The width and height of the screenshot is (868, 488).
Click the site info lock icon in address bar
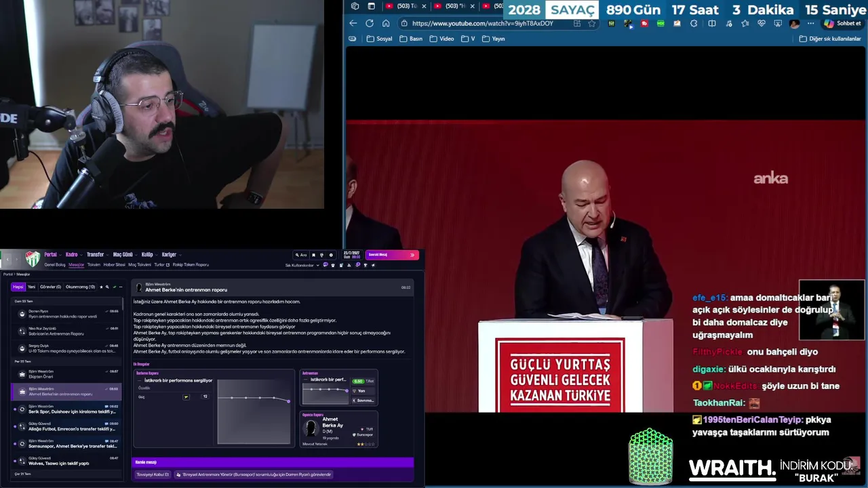pos(404,23)
